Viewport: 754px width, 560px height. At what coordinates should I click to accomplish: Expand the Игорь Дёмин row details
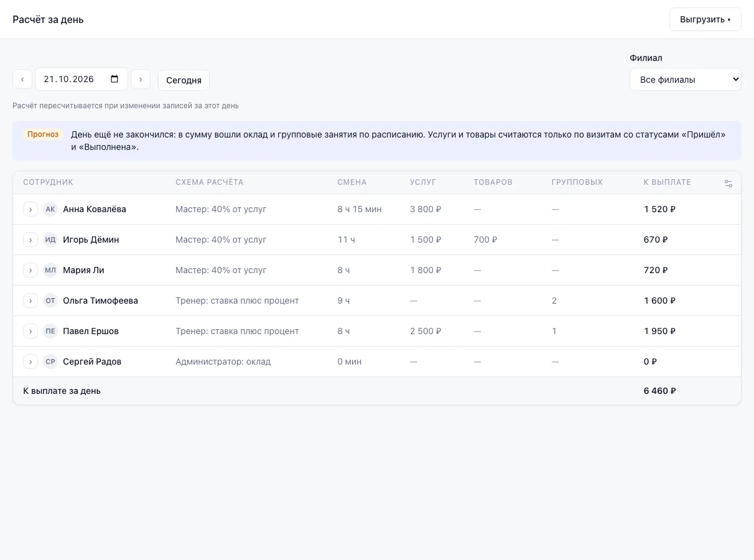[x=30, y=240]
